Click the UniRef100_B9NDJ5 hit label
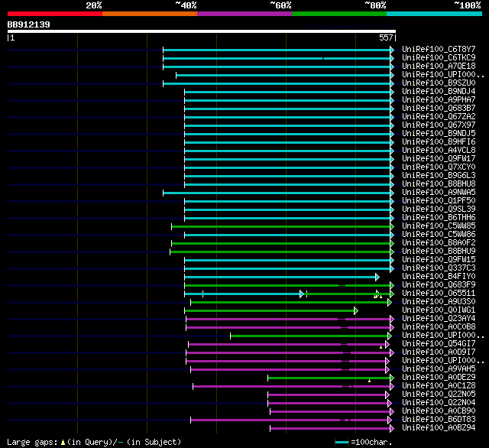Image resolution: width=489 pixels, height=448 pixels. pos(439,134)
